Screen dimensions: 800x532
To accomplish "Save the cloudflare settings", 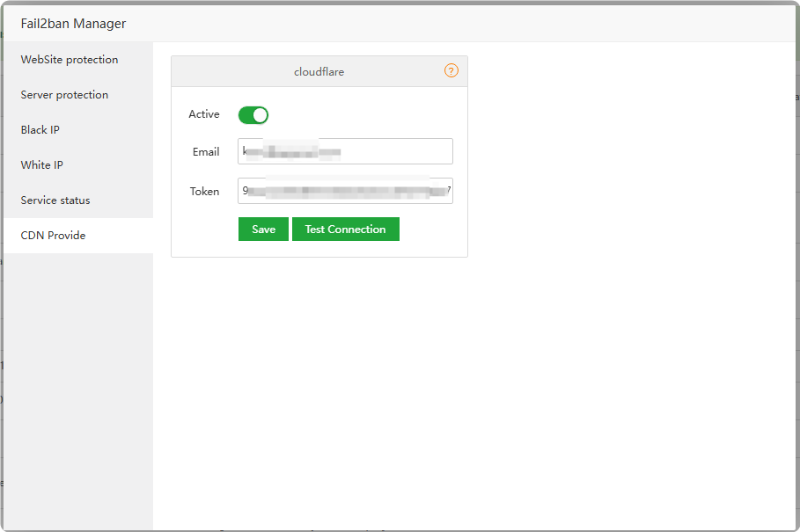I will tap(263, 230).
